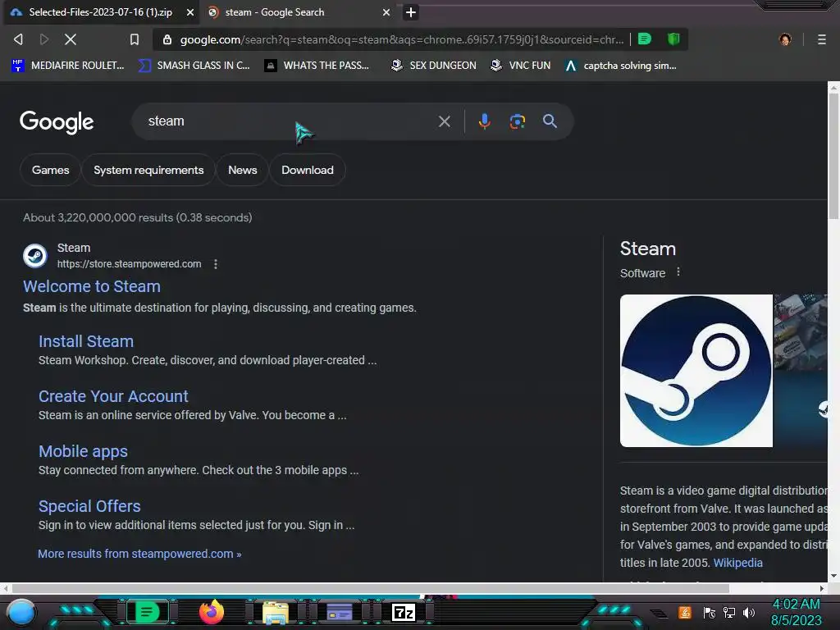840x630 pixels.
Task: Click the Steam favicon in first result
Action: pyautogui.click(x=35, y=256)
